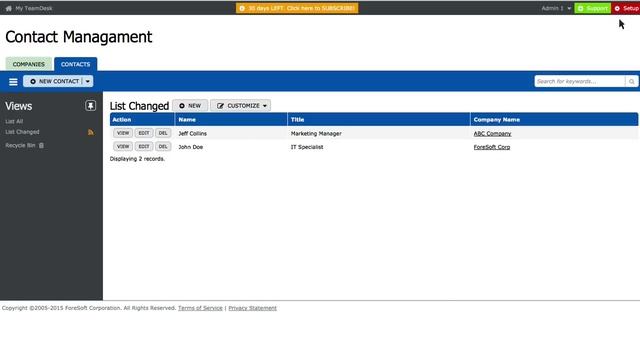Open the Recycle Bin view

20,145
